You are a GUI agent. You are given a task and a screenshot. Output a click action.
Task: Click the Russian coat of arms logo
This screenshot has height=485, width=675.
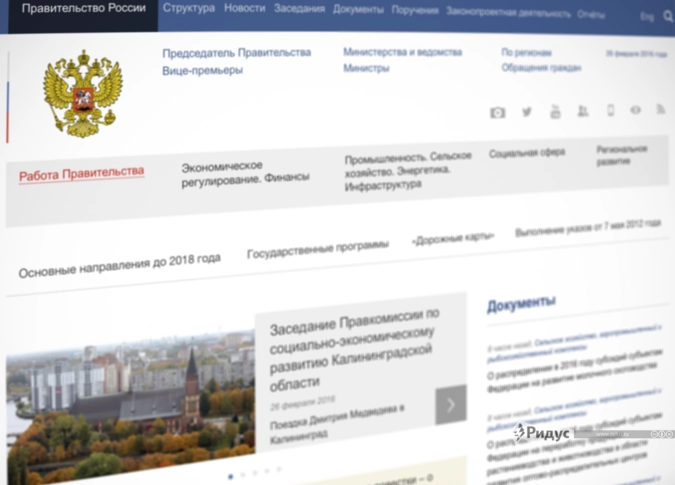(x=82, y=94)
